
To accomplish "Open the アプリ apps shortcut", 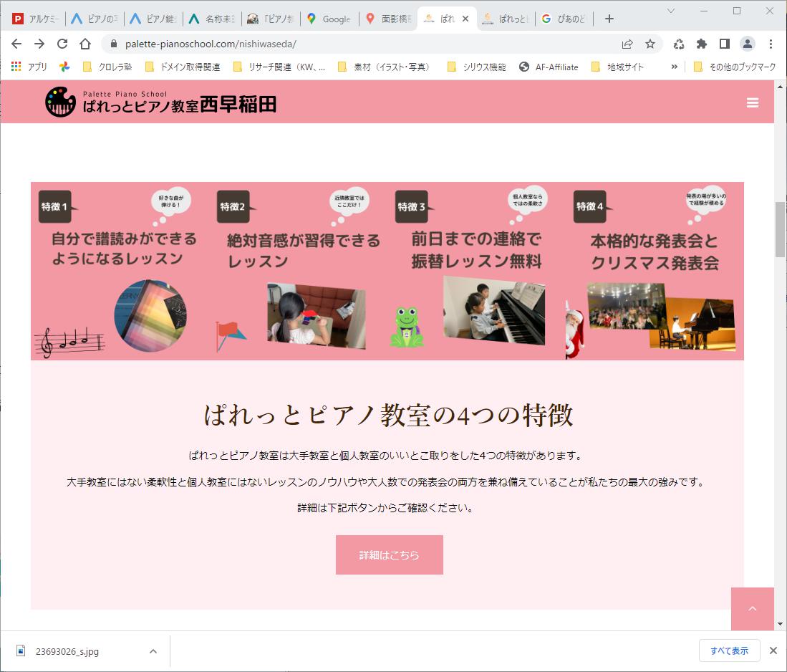I will pos(29,67).
